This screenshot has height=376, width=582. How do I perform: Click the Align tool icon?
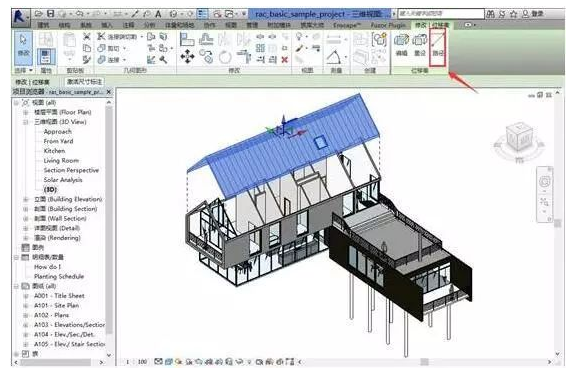click(186, 39)
